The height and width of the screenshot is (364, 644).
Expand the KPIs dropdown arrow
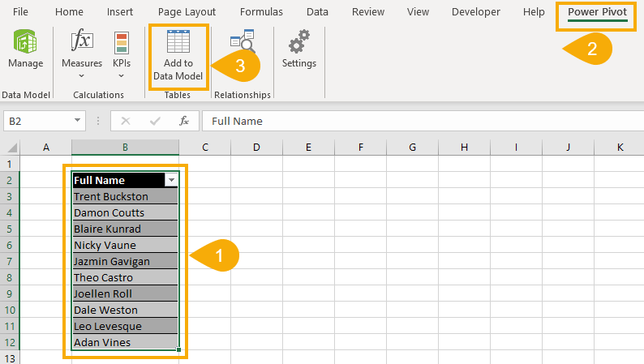click(x=121, y=76)
